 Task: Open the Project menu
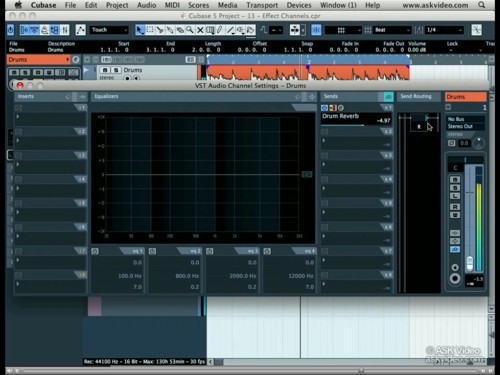point(117,5)
